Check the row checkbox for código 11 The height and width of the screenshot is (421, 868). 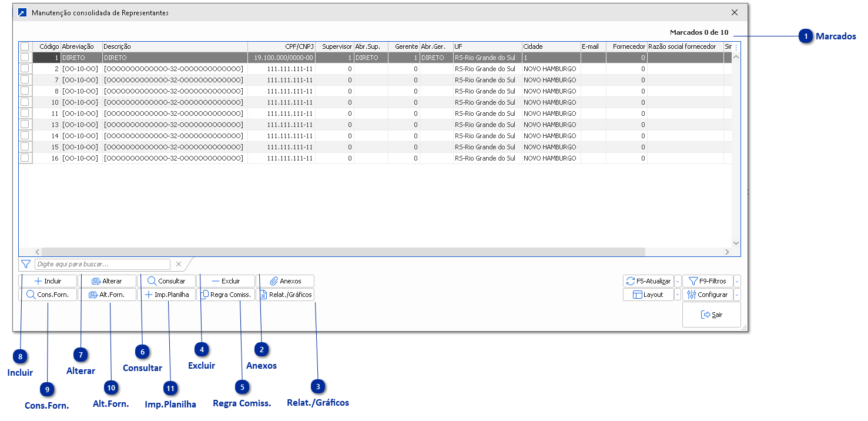(25, 113)
